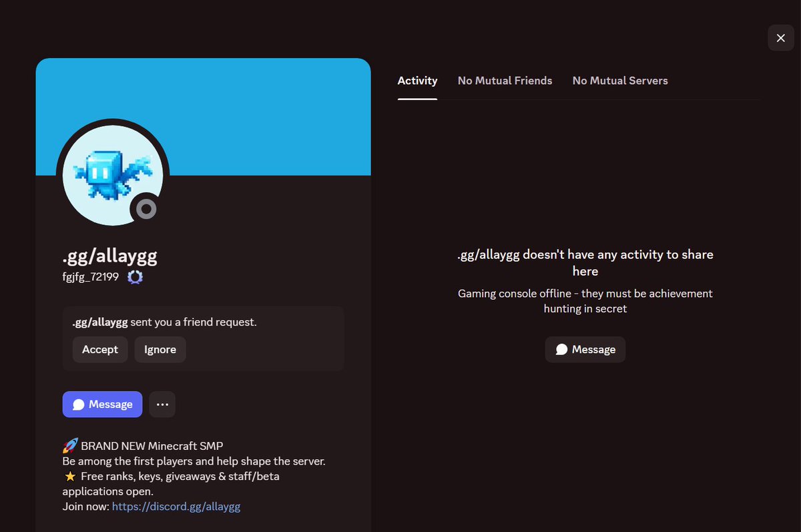
Task: Click the "doesn't have any activity to share" heading
Action: tap(585, 263)
